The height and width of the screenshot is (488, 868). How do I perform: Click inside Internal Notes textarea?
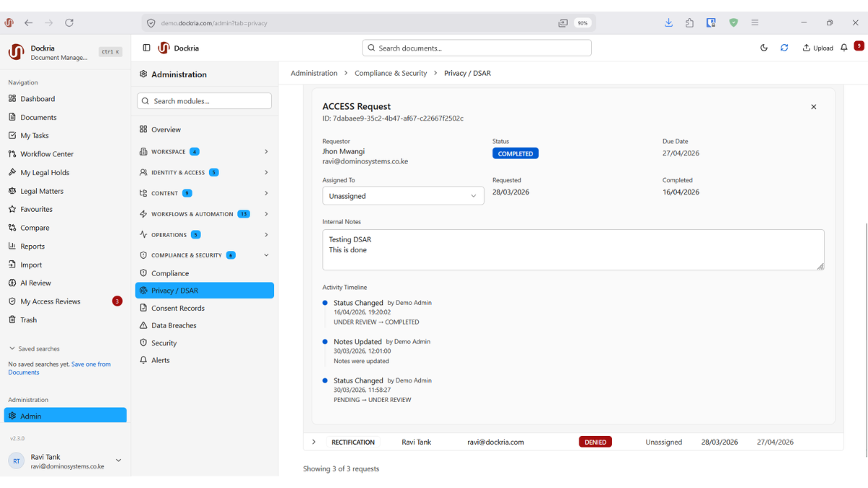[x=573, y=250]
